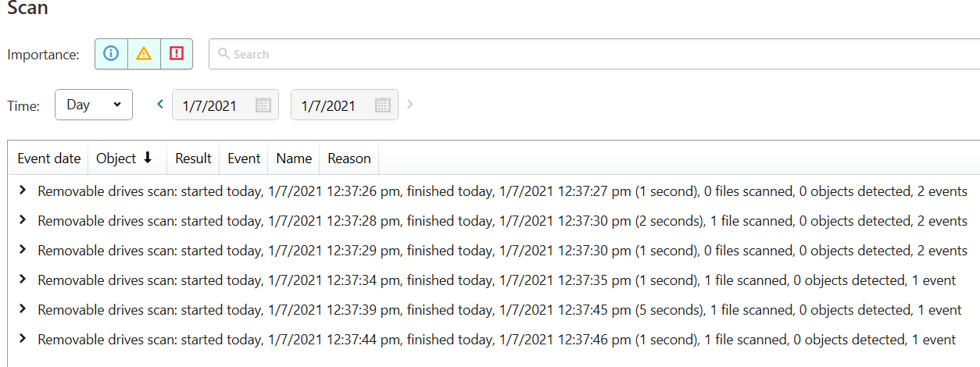
Task: Click the Reason column header
Action: tap(349, 159)
